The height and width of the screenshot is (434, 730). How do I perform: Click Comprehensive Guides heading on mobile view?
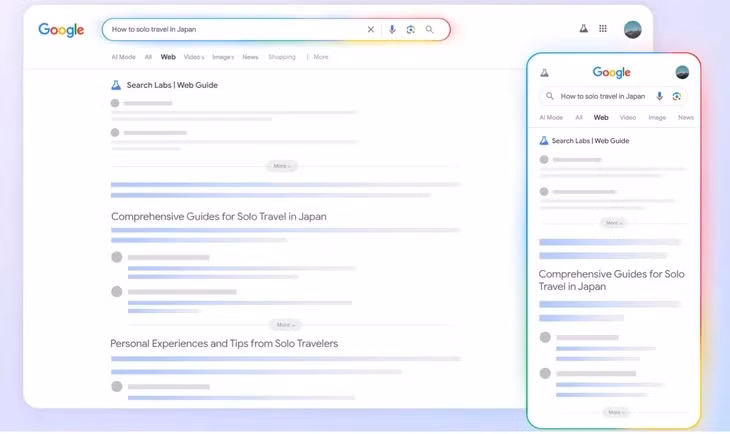[611, 280]
